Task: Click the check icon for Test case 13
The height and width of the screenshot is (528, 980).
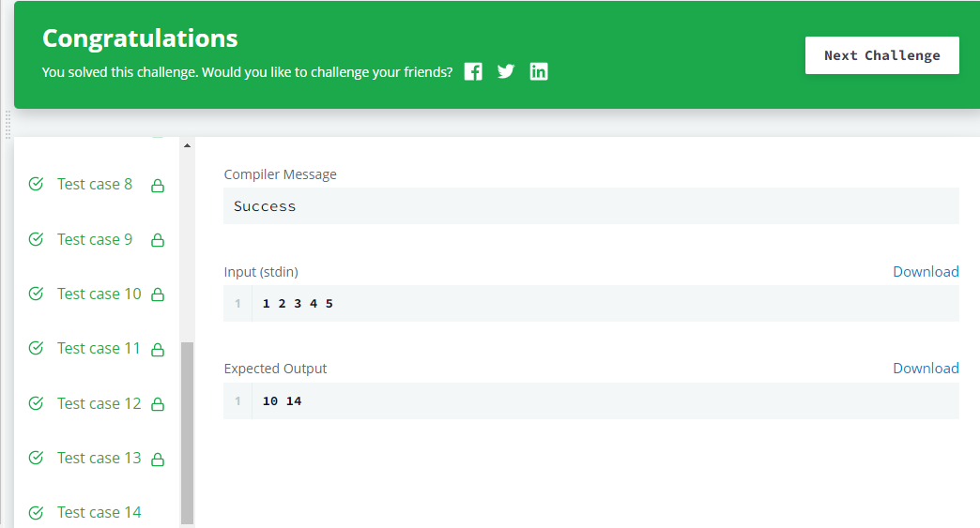Action: tap(37, 458)
